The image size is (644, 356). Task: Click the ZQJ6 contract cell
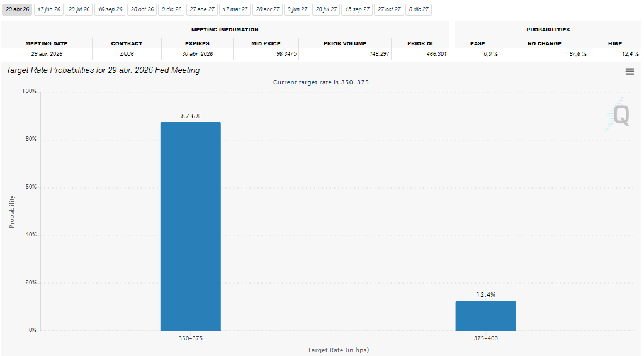click(x=127, y=54)
